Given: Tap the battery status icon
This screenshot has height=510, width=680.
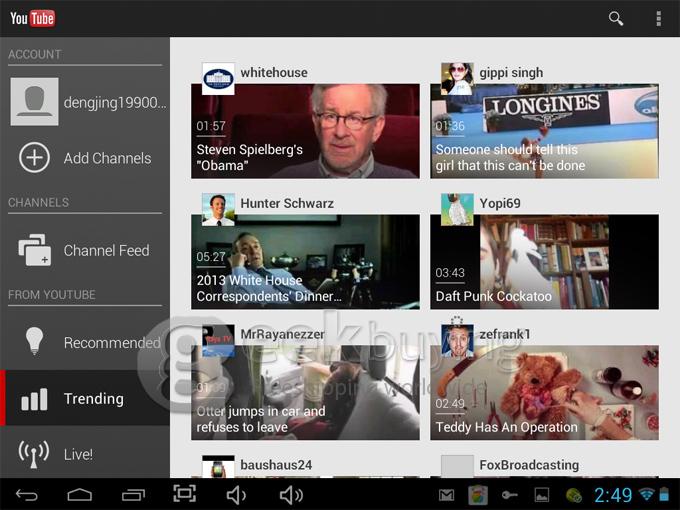Looking at the screenshot, I should click(664, 494).
